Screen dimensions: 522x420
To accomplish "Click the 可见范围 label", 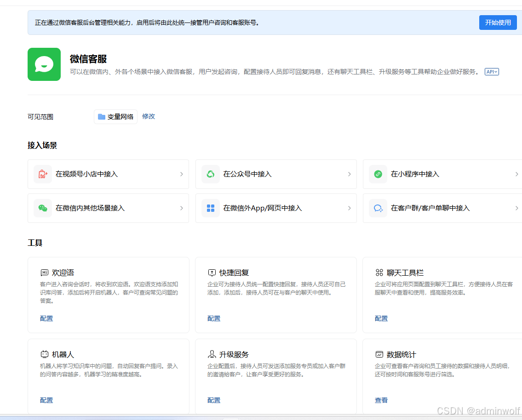I will [x=40, y=117].
